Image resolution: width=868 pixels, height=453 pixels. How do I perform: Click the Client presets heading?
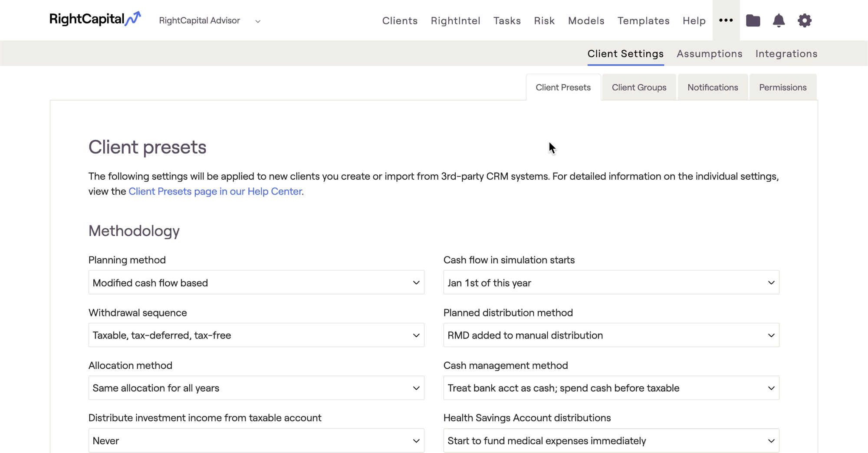coord(148,147)
